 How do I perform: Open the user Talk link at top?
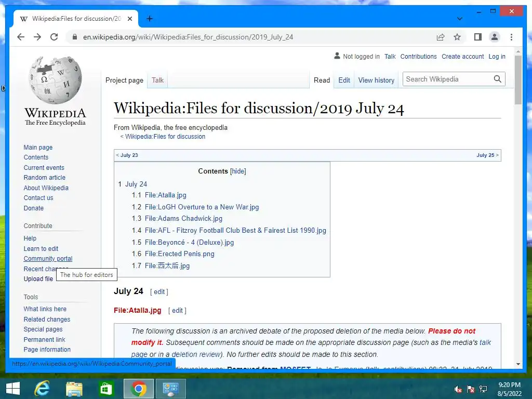pyautogui.click(x=390, y=56)
